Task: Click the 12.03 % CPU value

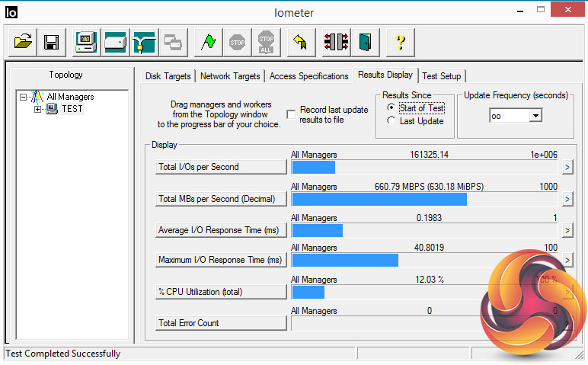Action: [x=430, y=280]
